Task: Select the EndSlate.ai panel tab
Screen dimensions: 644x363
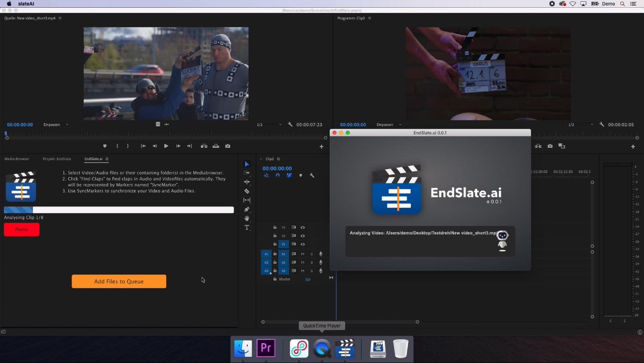Action: [x=93, y=159]
